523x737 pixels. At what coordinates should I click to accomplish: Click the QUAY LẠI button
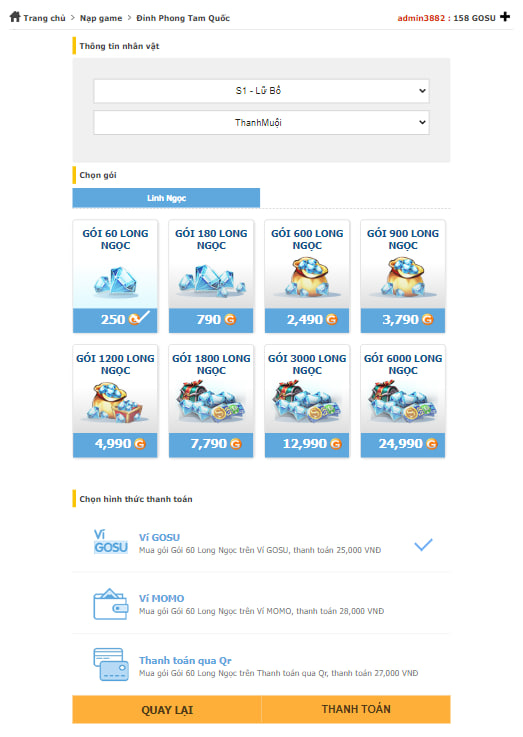pyautogui.click(x=167, y=709)
